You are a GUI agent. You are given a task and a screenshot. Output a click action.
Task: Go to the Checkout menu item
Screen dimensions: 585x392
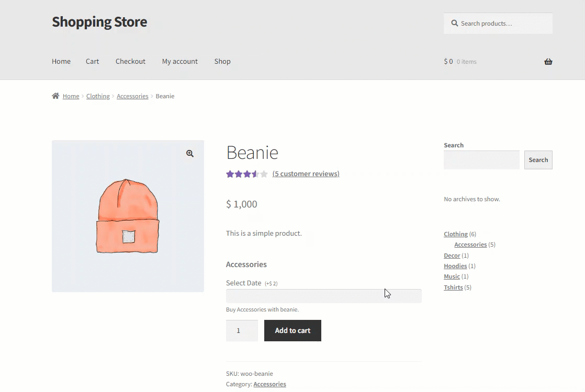(130, 62)
